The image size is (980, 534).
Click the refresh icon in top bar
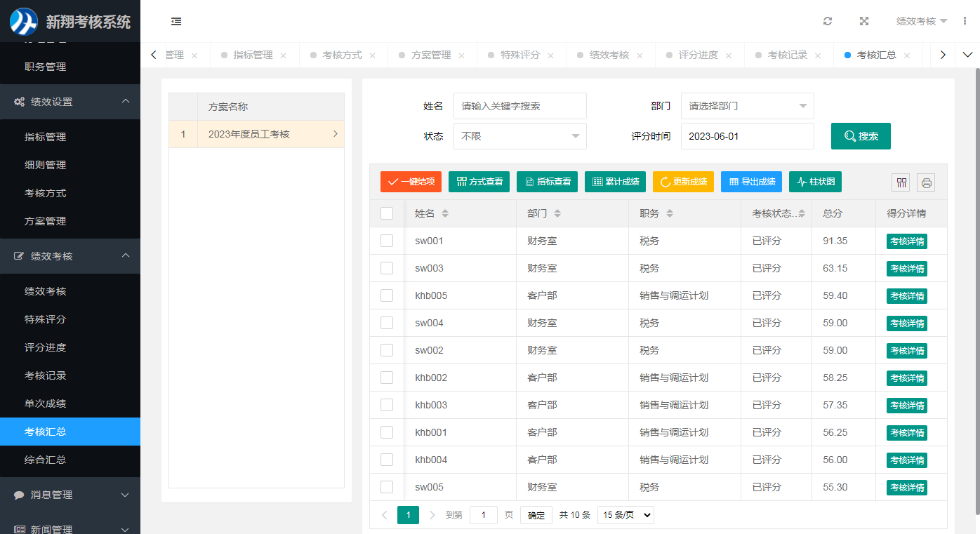[828, 21]
